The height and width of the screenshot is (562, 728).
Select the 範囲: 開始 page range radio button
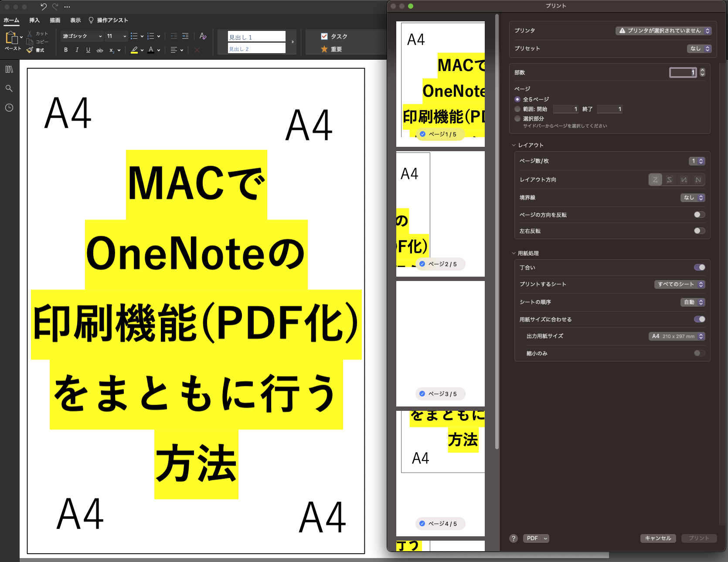[x=517, y=109]
